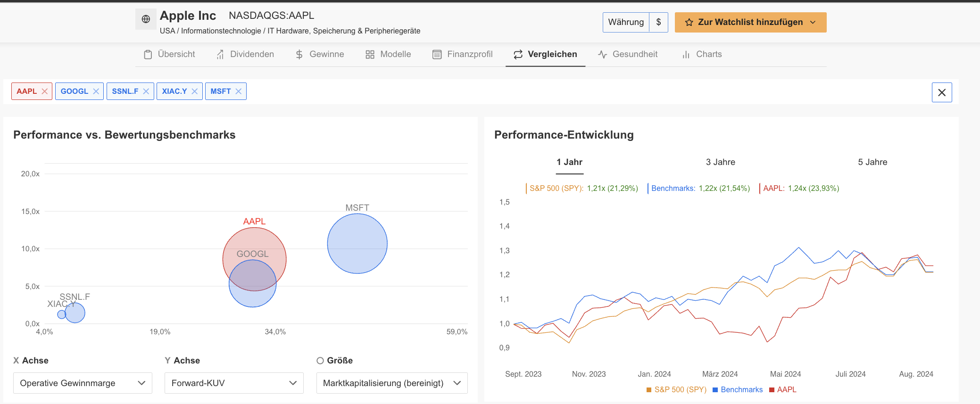Click the Vergleichen swap arrows icon
The width and height of the screenshot is (980, 404).
point(518,55)
